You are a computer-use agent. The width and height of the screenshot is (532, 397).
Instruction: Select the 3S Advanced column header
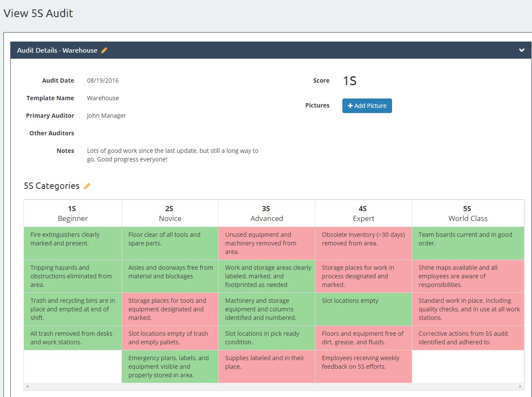(266, 213)
